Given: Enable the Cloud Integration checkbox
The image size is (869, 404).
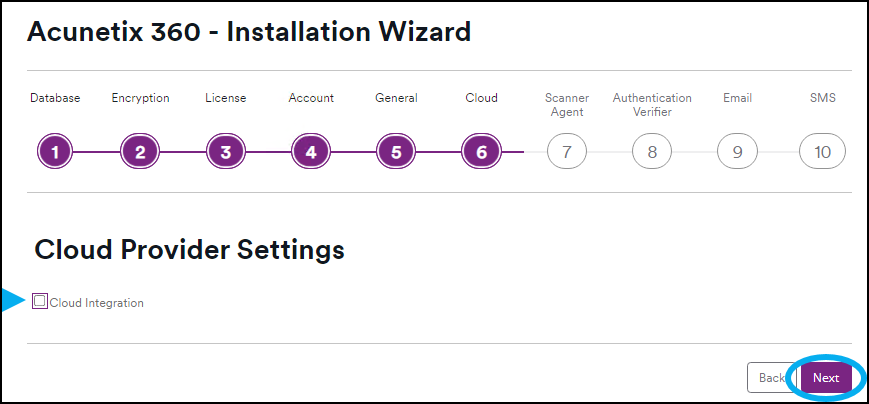Looking at the screenshot, I should 40,301.
